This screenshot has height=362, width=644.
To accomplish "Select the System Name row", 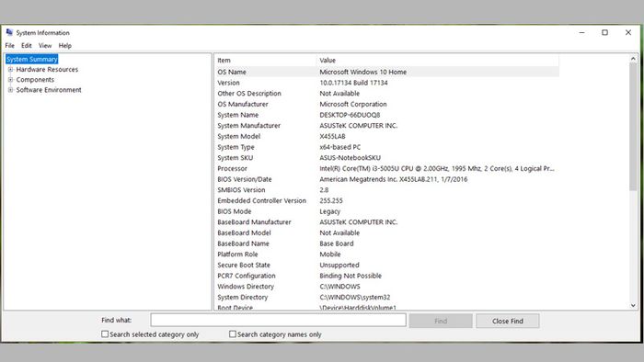I will pos(387,115).
